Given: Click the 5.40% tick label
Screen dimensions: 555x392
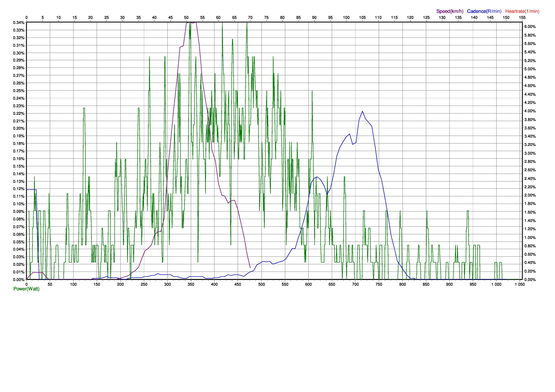Looking at the screenshot, I should coord(530,52).
